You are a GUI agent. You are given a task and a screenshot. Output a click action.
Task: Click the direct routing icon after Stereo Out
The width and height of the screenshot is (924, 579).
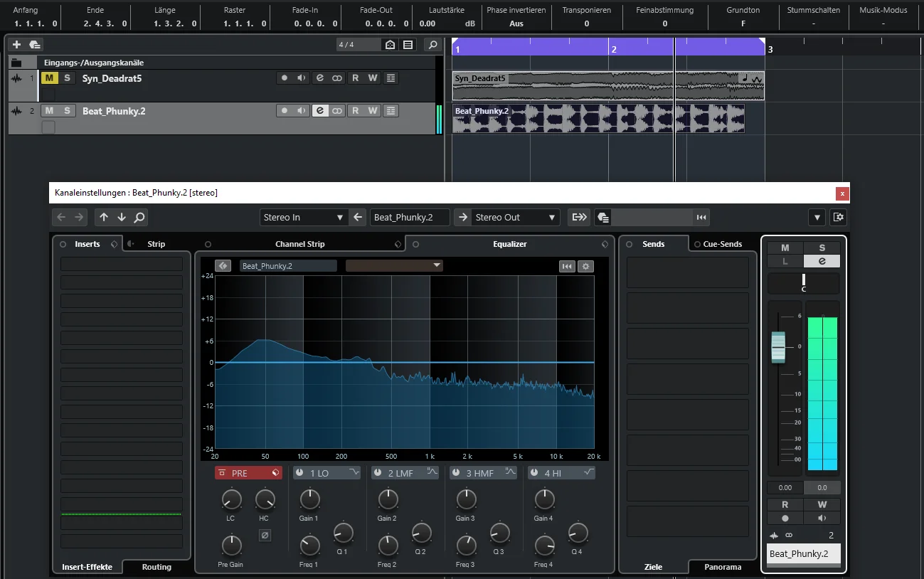[x=580, y=217]
